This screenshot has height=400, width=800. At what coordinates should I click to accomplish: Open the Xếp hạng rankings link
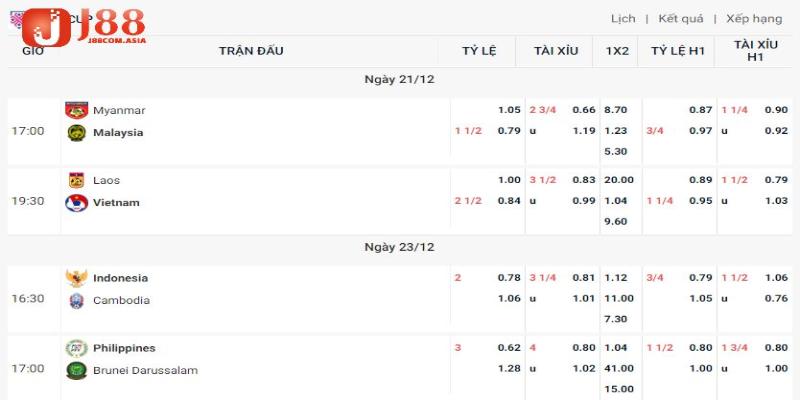coord(754,19)
